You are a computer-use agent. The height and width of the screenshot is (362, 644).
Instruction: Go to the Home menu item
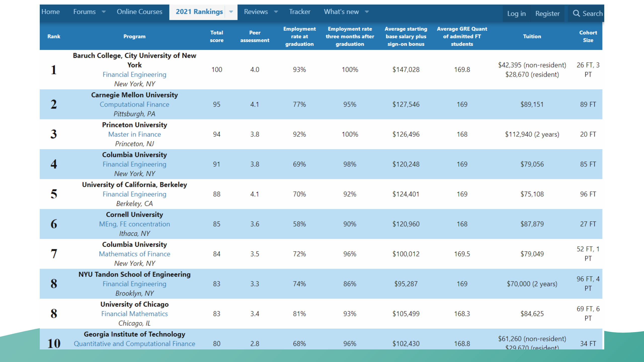[51, 12]
